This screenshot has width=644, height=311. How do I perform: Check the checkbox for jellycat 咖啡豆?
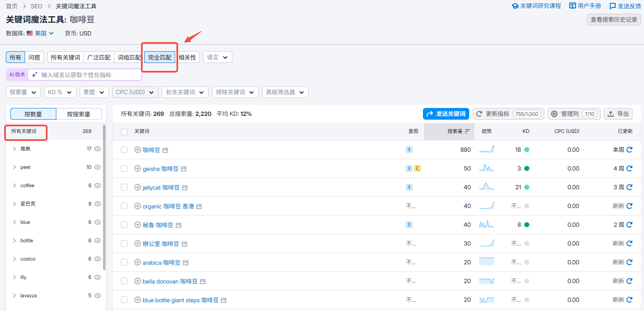tap(124, 187)
